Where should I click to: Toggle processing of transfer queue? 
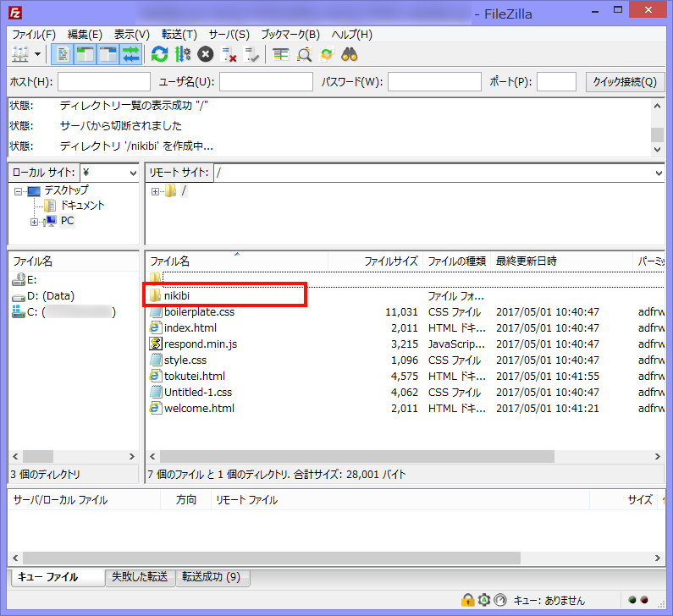(x=183, y=54)
